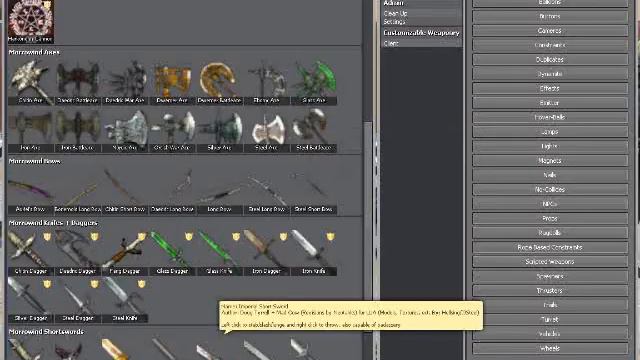The image size is (640, 360).
Task: Select the Daedric Dagger icon
Action: (78, 253)
